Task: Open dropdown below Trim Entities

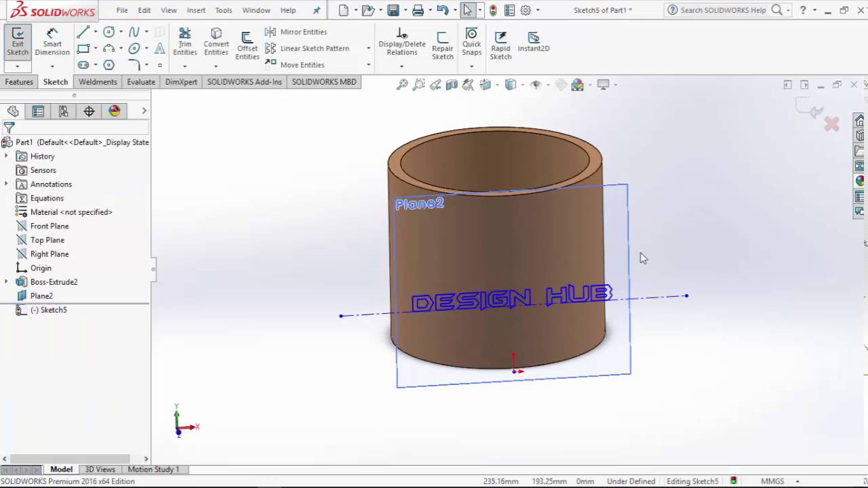Action: [184, 66]
